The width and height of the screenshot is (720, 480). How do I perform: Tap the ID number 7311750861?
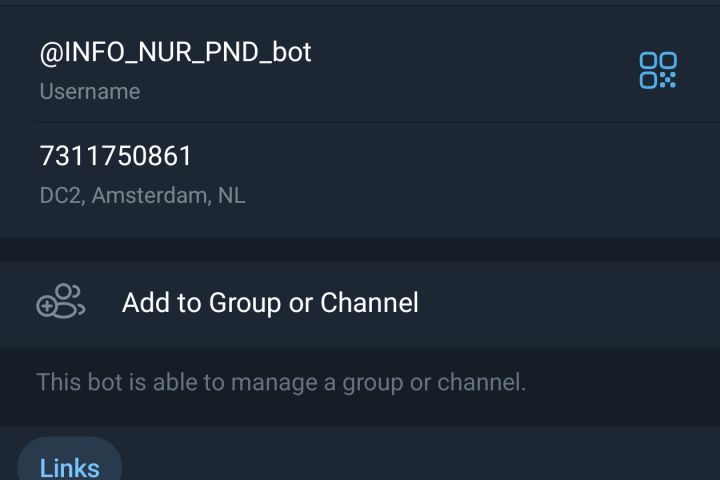point(116,156)
